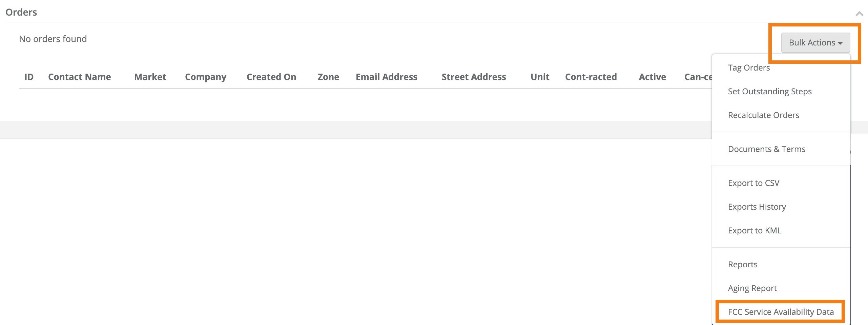Click the Market column header

click(150, 77)
